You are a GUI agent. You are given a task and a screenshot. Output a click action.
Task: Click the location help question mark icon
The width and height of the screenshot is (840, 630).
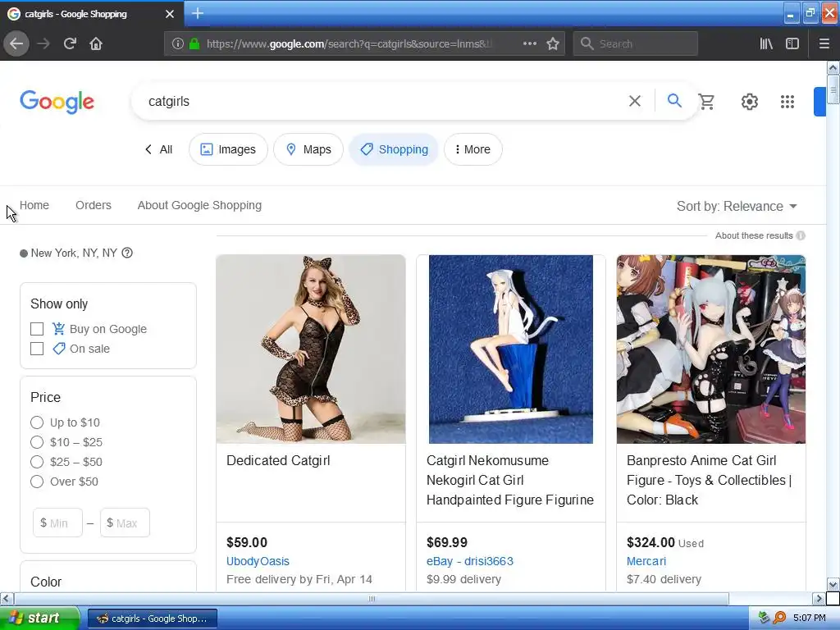coord(127,253)
